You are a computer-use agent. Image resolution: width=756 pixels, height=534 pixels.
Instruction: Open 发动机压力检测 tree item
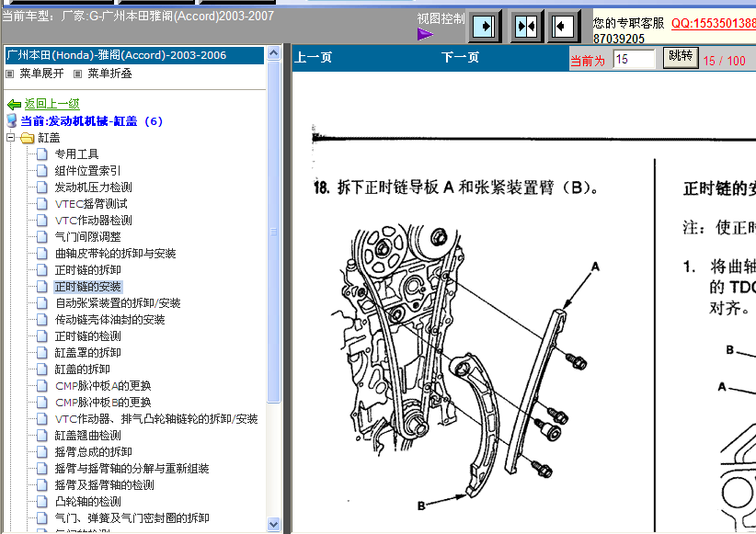93,187
